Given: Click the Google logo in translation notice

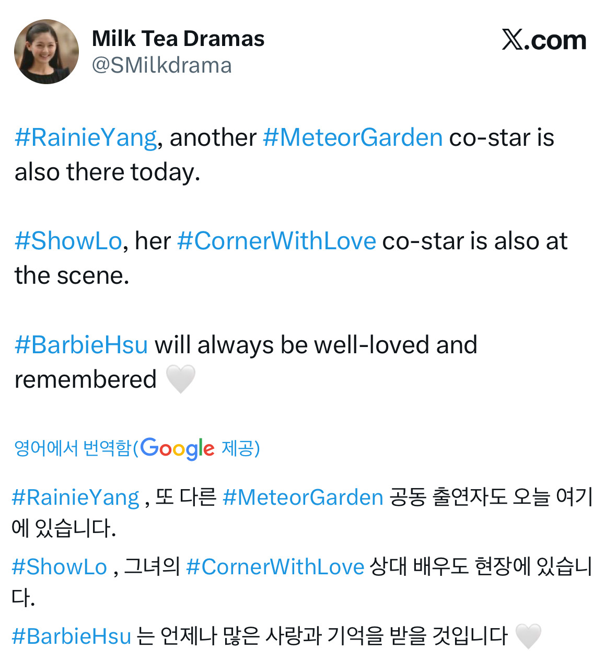Looking at the screenshot, I should click(177, 448).
